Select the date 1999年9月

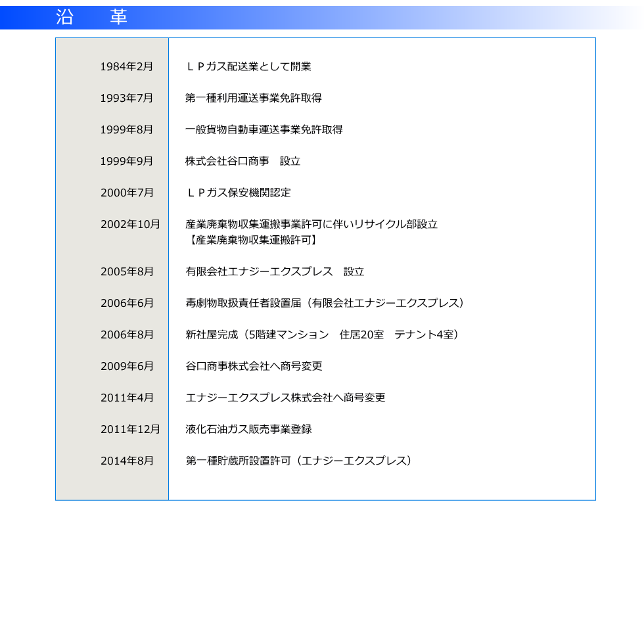[126, 161]
